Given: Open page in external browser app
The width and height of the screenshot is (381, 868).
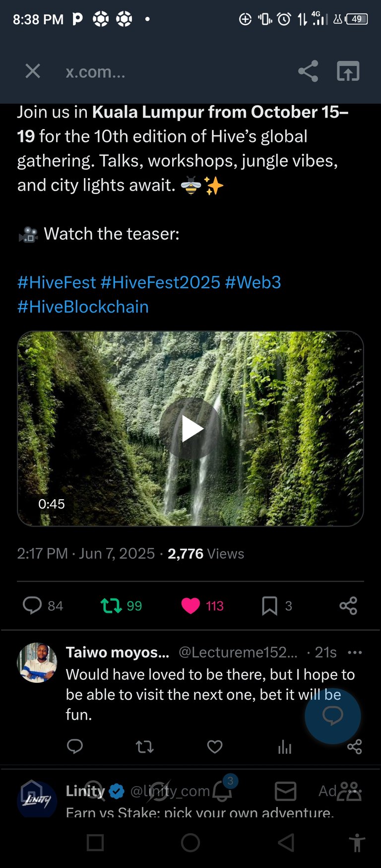Looking at the screenshot, I should [x=348, y=71].
